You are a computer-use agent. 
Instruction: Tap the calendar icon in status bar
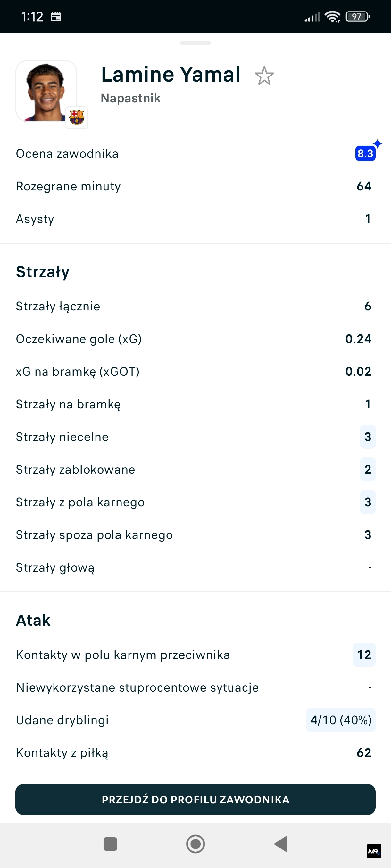[x=56, y=17]
